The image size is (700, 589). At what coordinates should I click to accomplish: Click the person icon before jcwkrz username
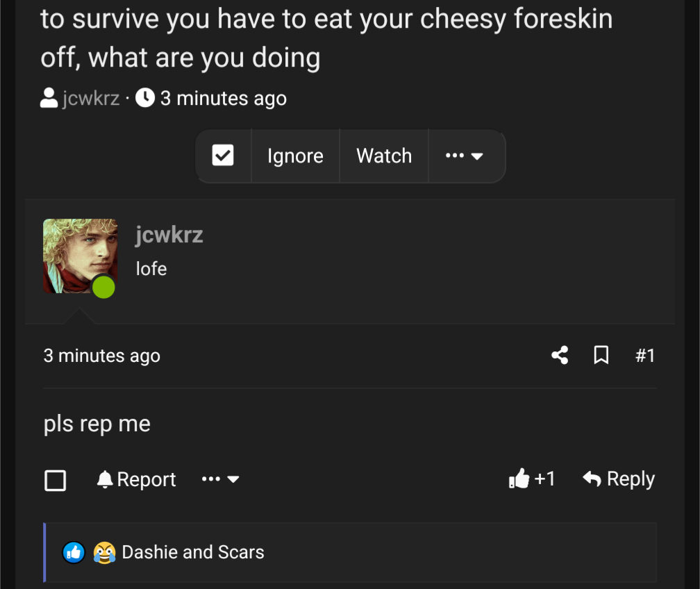tap(49, 98)
